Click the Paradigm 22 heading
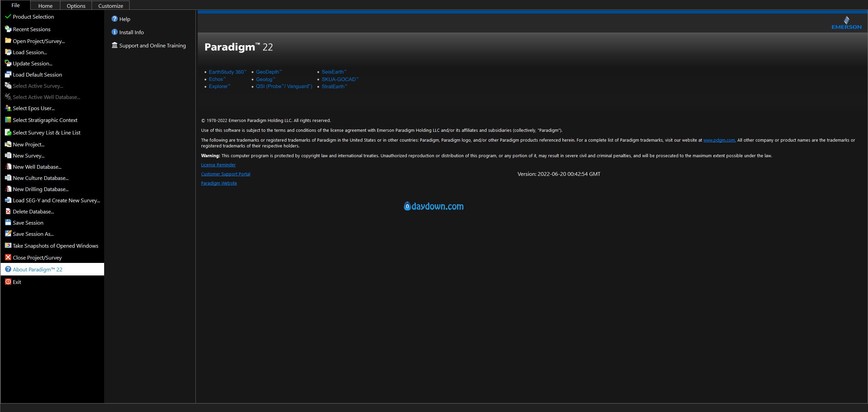Screen dimensions: 868x412 pos(239,47)
